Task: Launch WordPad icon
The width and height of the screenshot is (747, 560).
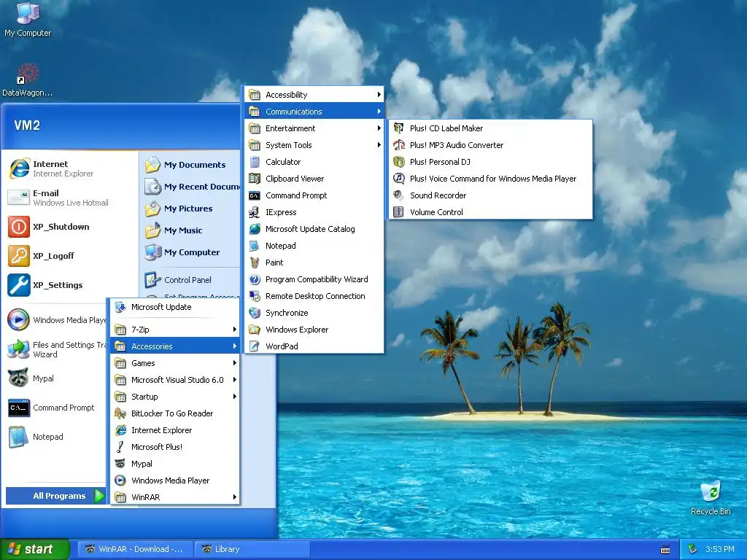Action: [255, 346]
